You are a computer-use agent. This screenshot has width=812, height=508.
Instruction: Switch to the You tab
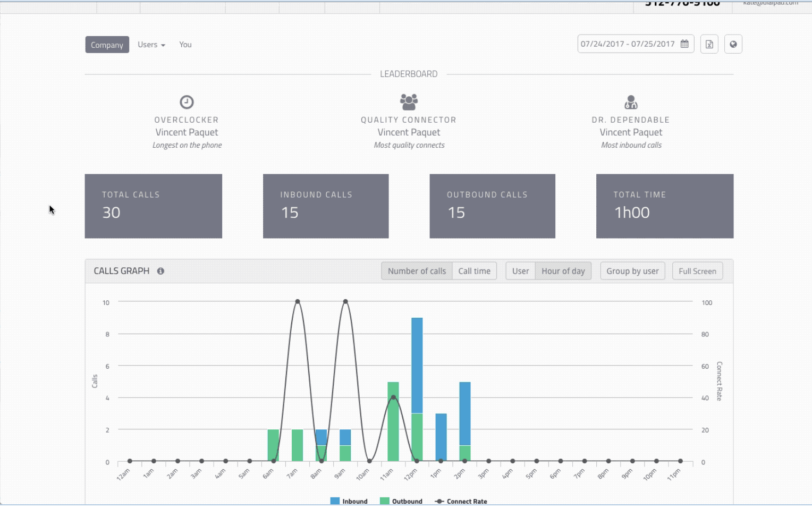click(x=185, y=45)
